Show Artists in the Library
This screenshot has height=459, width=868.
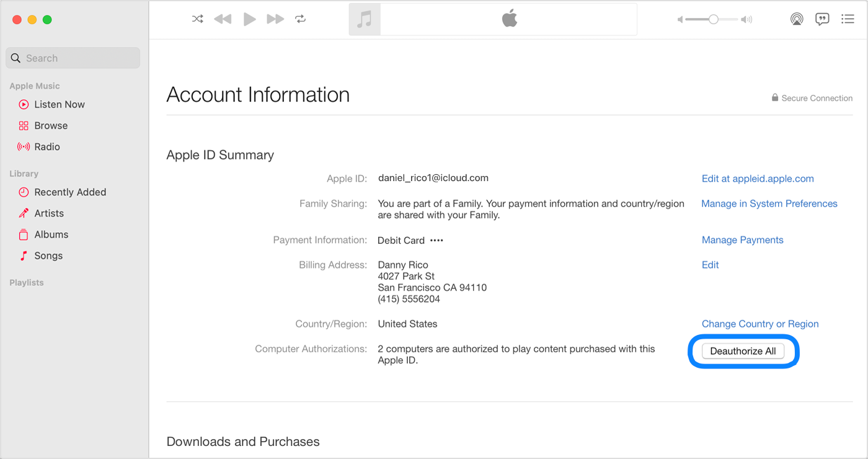pyautogui.click(x=49, y=213)
